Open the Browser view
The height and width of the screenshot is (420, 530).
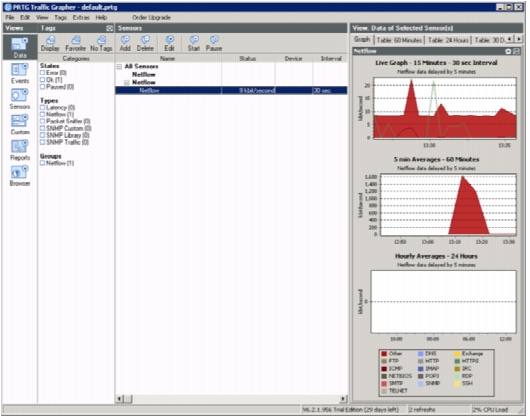coord(20,176)
